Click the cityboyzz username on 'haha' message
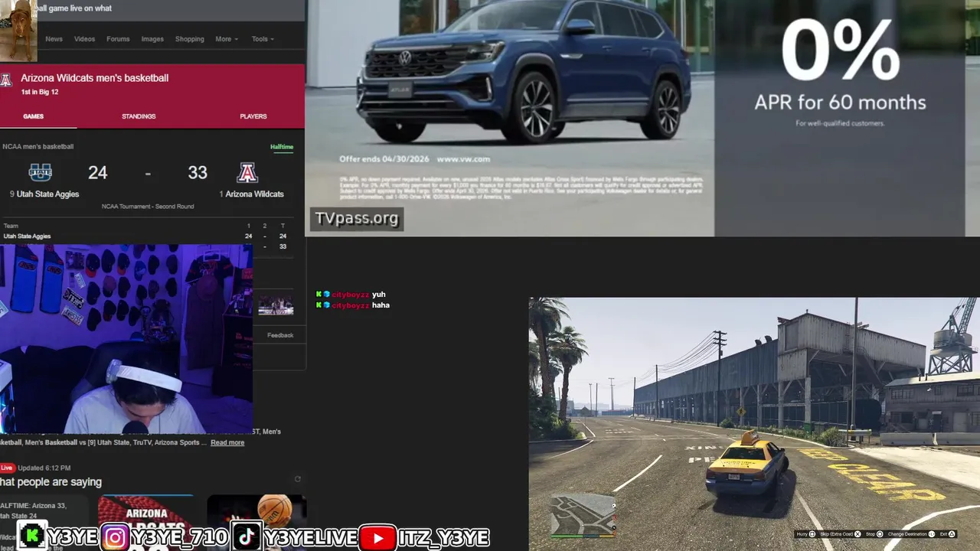This screenshot has width=980, height=551. click(351, 305)
